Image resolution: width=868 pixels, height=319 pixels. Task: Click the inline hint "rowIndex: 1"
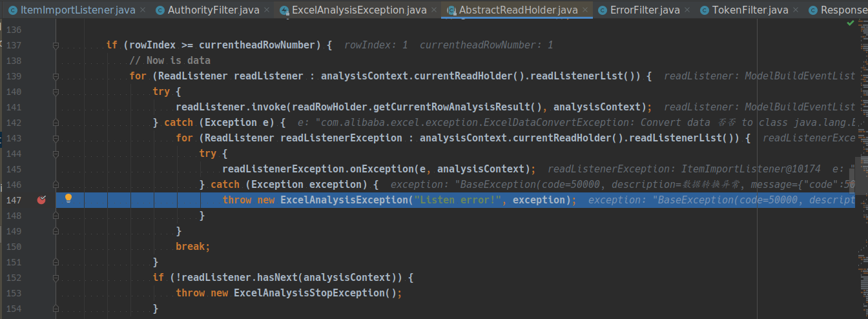376,45
